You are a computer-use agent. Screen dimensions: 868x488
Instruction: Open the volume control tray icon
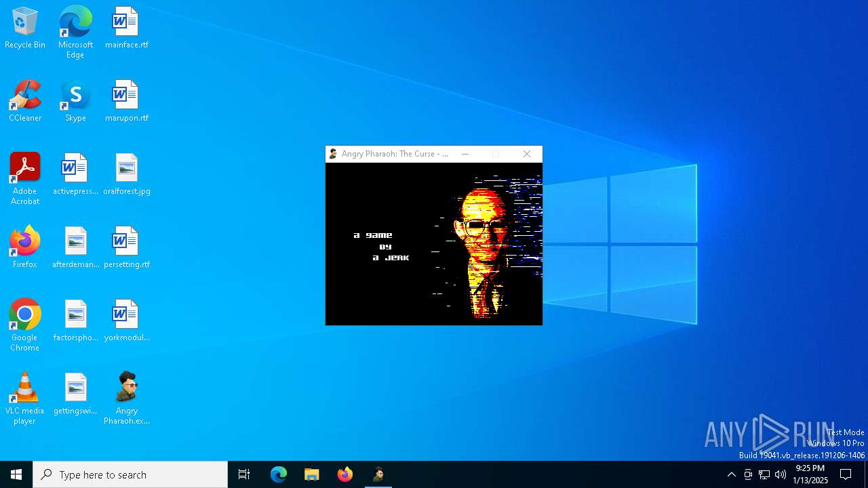pos(781,474)
